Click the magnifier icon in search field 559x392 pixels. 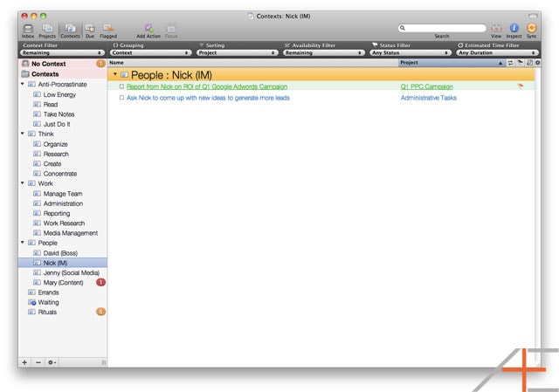pyautogui.click(x=403, y=28)
